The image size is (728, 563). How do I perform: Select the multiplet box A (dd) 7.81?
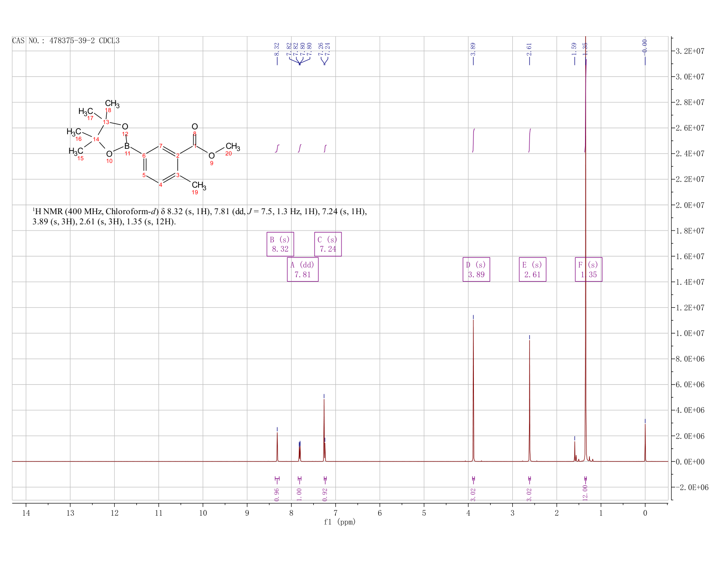[303, 269]
